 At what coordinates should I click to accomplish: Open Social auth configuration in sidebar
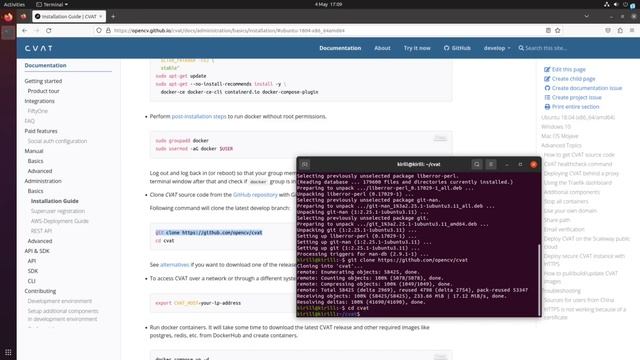[57, 141]
